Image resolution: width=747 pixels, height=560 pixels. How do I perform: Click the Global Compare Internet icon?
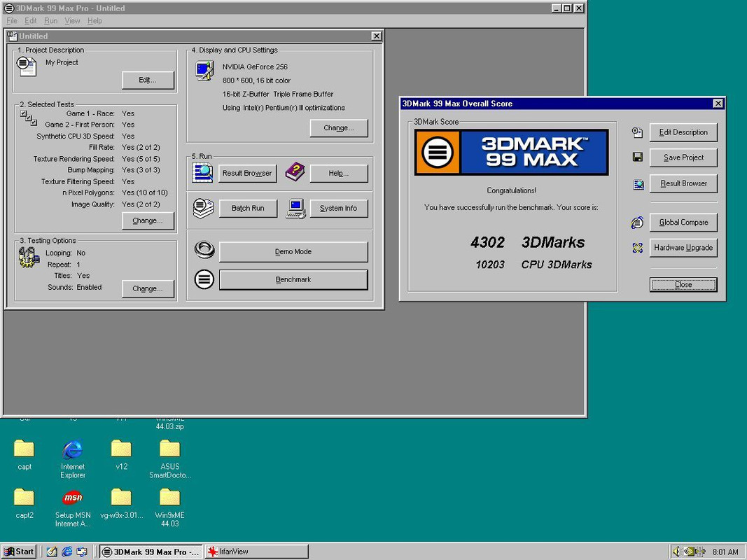(637, 223)
